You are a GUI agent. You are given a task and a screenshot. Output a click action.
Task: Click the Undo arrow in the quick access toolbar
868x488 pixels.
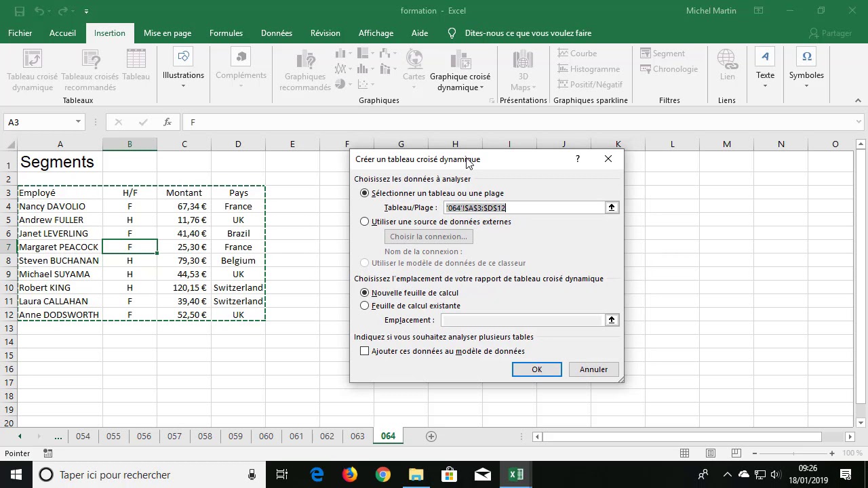click(x=40, y=11)
